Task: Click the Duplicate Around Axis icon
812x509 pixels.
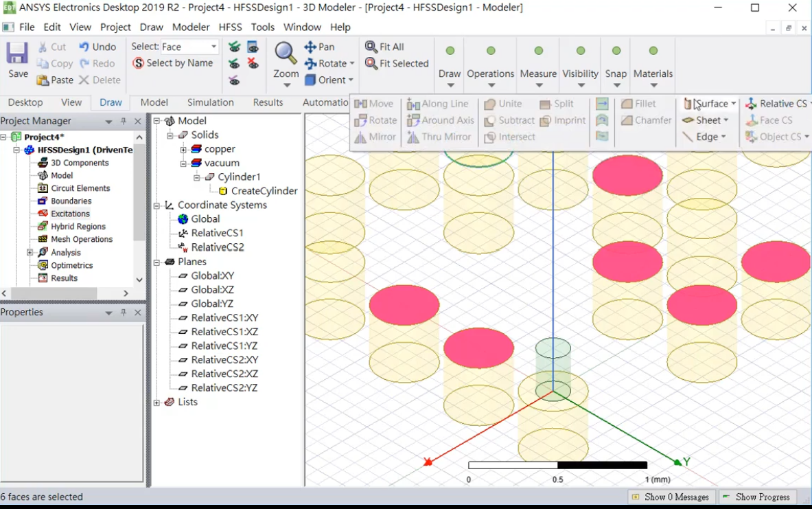Action: tap(413, 121)
